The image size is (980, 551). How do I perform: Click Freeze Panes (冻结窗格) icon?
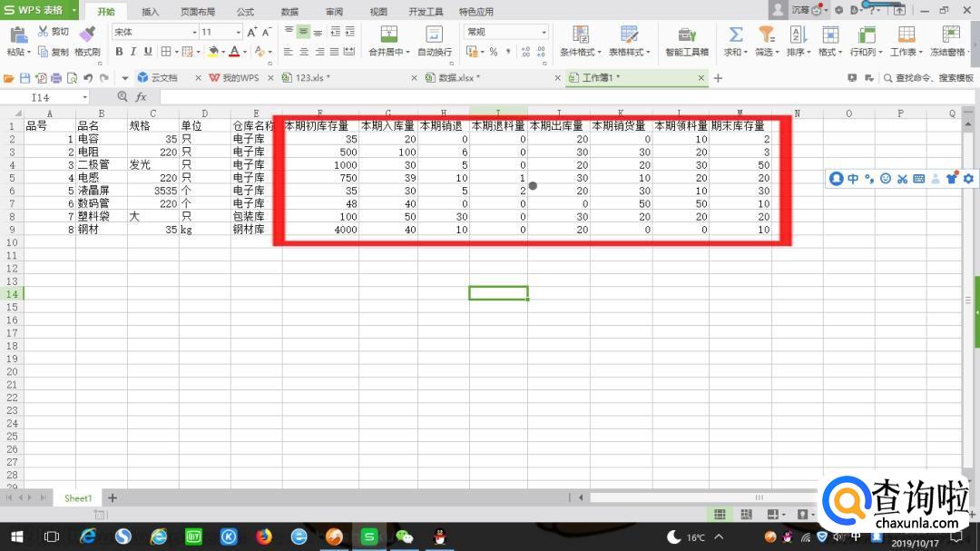[x=950, y=34]
